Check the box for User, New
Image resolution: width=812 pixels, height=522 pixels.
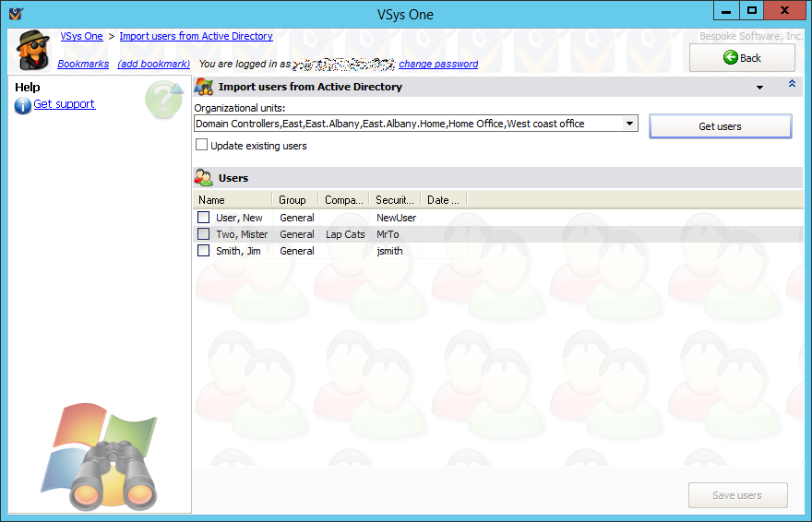pos(204,218)
